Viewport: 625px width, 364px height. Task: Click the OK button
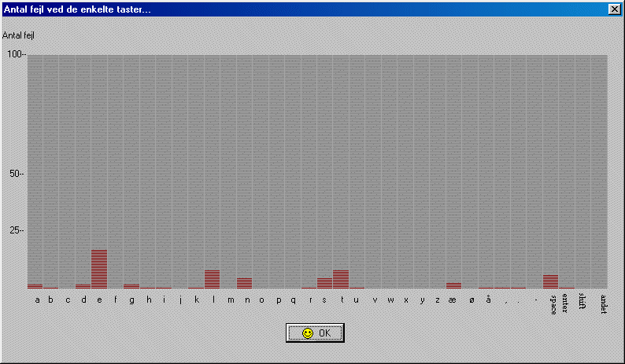pos(315,333)
